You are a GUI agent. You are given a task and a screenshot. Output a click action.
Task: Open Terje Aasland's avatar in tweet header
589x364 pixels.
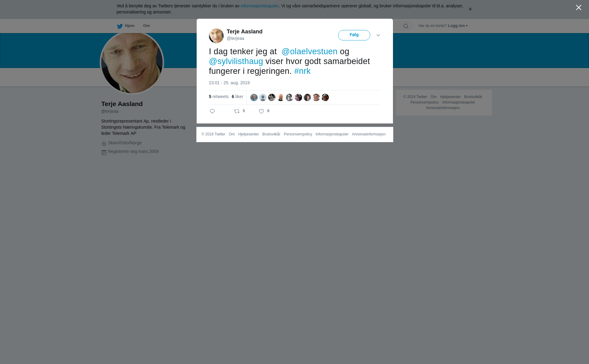[216, 36]
